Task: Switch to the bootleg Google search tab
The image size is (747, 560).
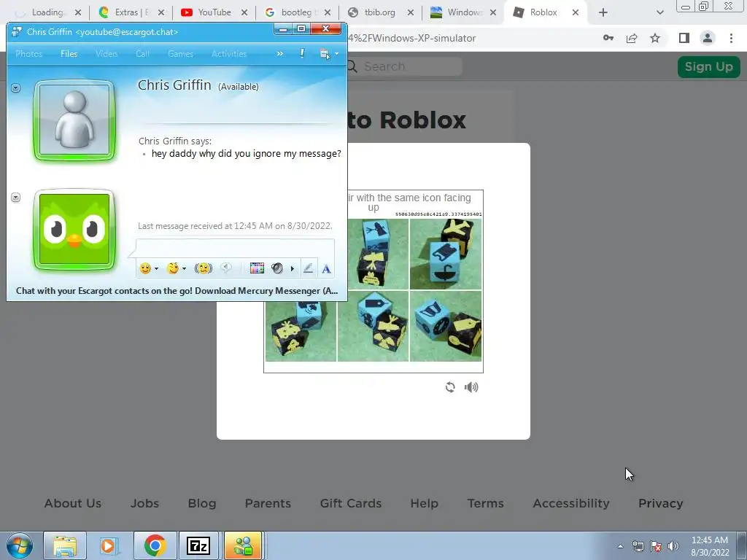Action: [x=296, y=12]
